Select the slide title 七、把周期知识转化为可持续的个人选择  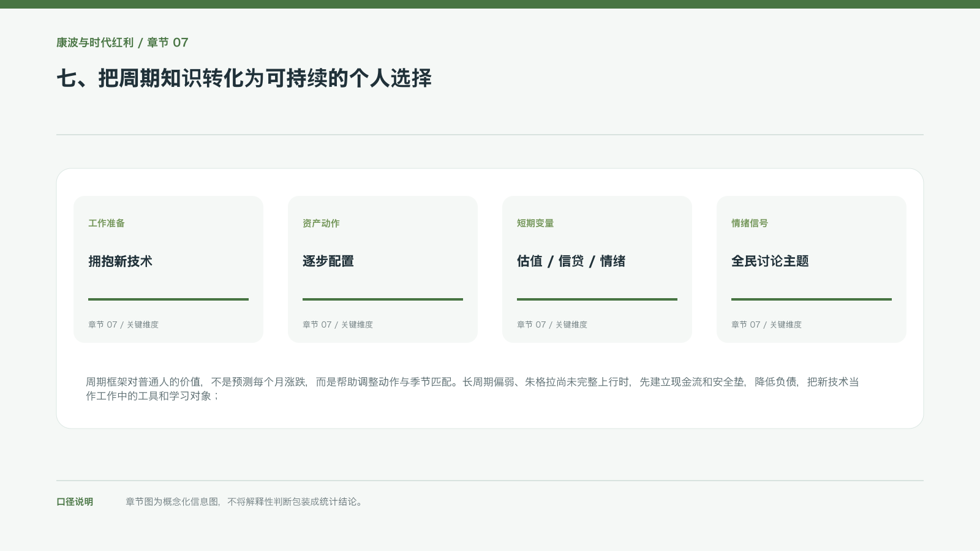coord(244,78)
